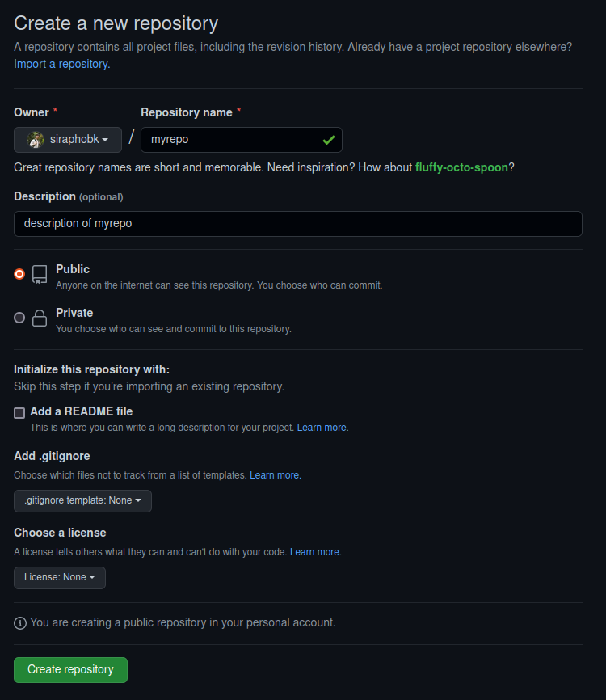Click Learn more about .gitignore templates
The width and height of the screenshot is (606, 700).
(275, 474)
